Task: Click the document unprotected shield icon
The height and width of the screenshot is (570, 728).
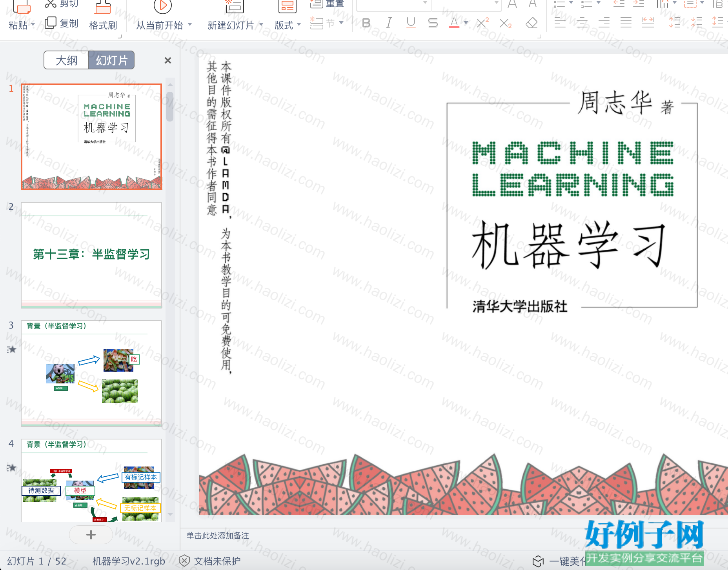Action: click(x=184, y=561)
